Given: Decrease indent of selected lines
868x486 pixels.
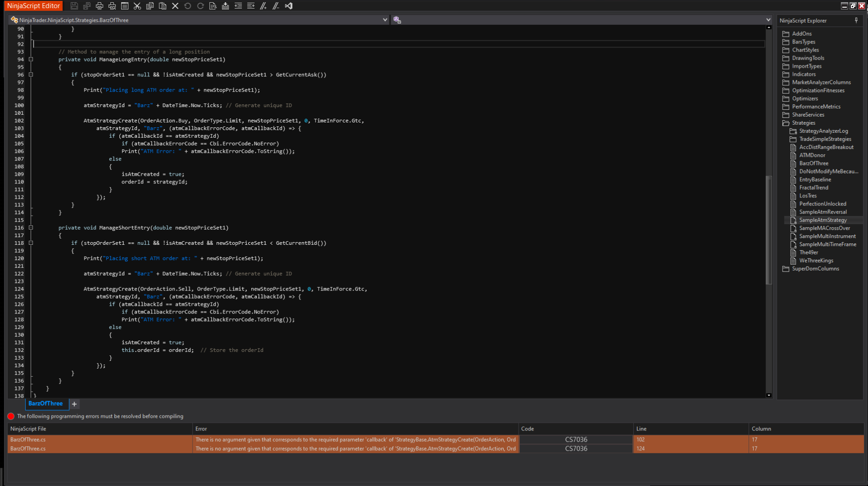Looking at the screenshot, I should click(238, 6).
